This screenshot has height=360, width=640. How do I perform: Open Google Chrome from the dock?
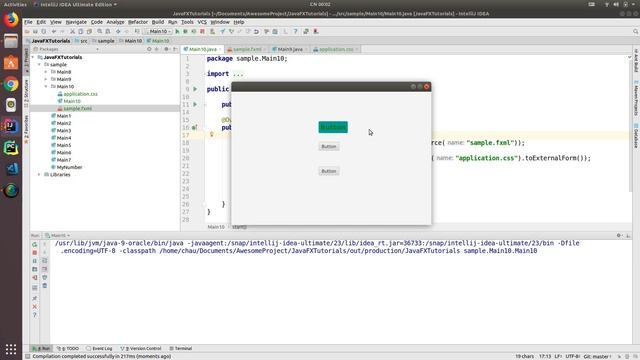pos(11,84)
